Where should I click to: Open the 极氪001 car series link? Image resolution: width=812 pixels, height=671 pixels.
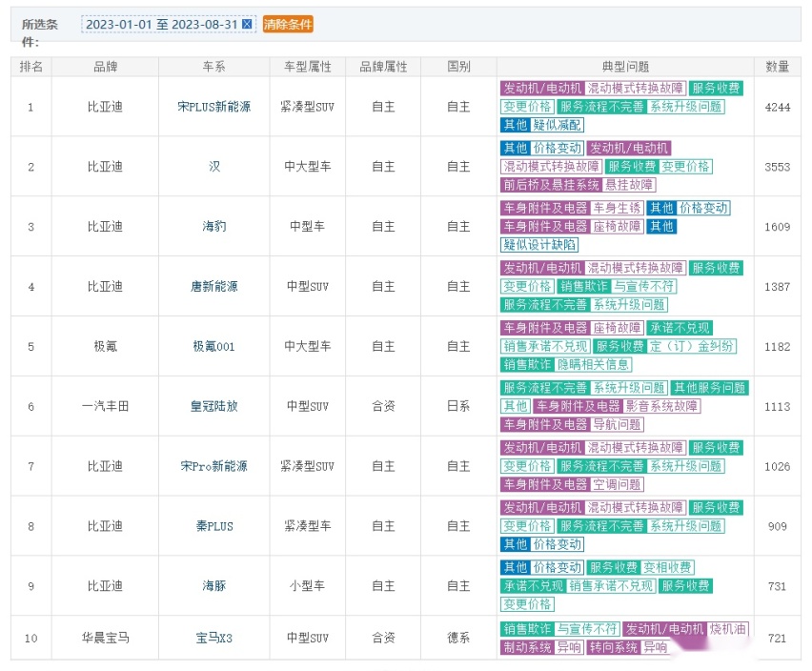point(213,346)
